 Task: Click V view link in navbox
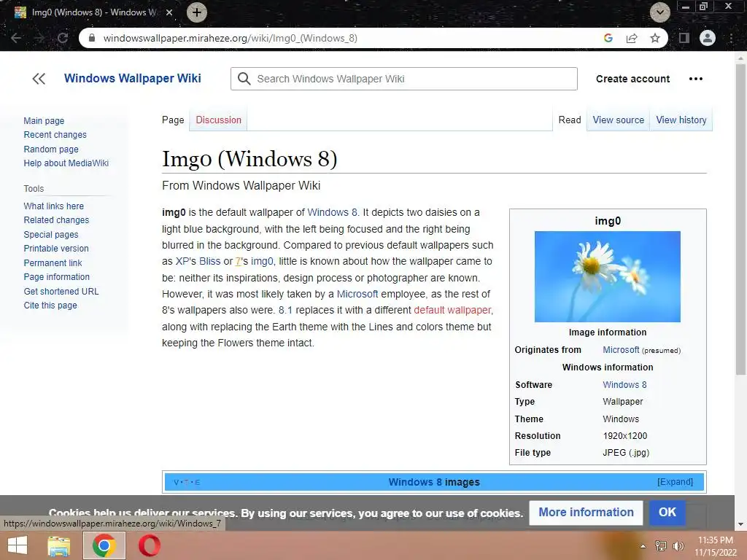tap(176, 483)
